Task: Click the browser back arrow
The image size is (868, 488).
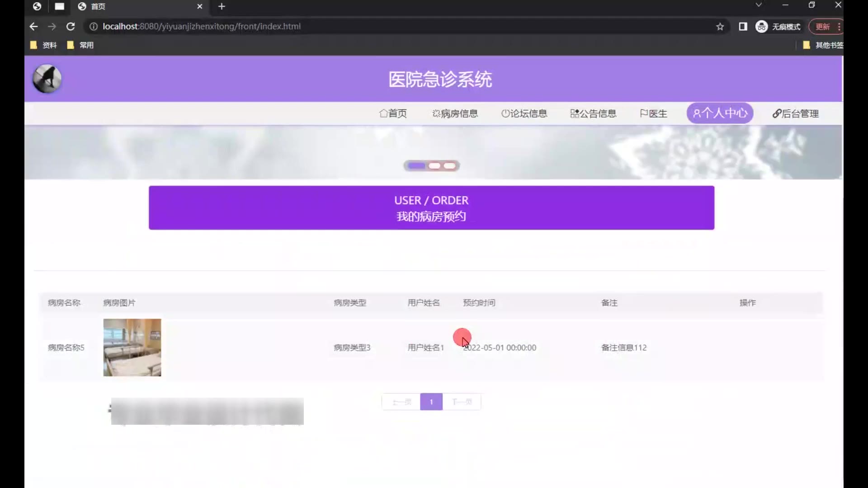Action: [x=33, y=27]
